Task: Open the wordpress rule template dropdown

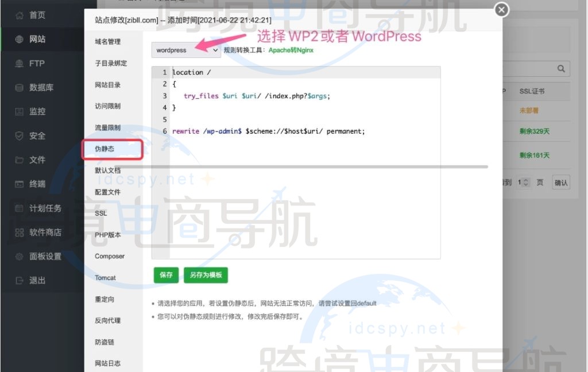Action: [185, 51]
